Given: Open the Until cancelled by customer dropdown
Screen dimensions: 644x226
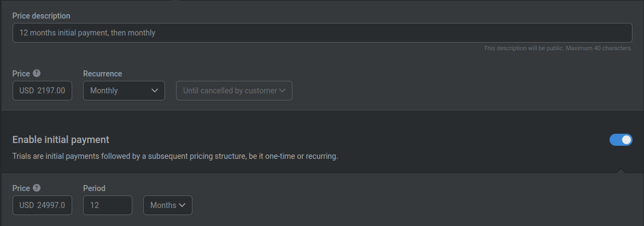Looking at the screenshot, I should tap(234, 91).
